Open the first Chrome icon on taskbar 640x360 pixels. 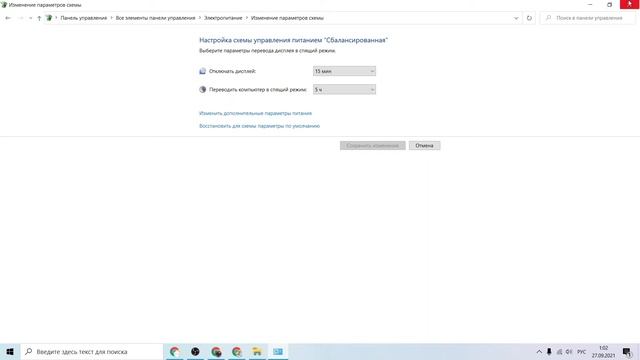175,351
